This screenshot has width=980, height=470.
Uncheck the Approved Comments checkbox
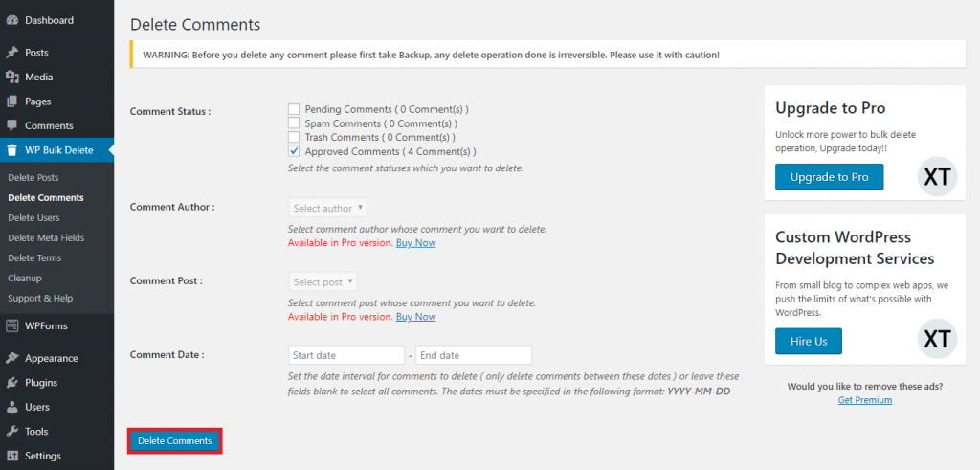pos(294,151)
